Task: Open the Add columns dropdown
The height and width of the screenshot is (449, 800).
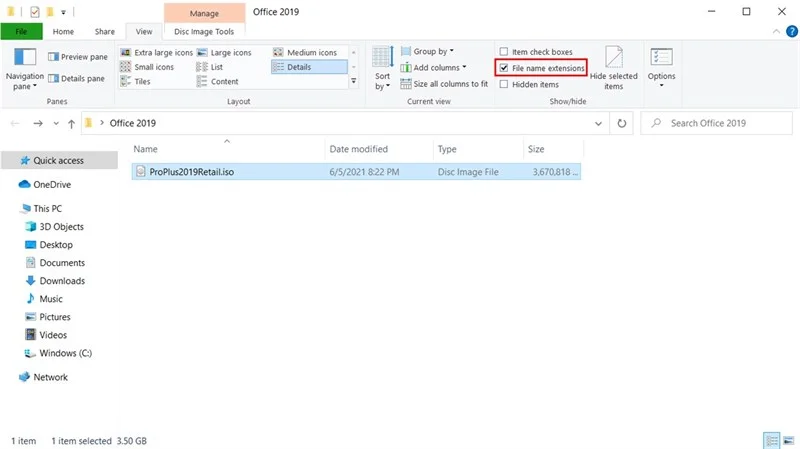Action: tap(434, 67)
